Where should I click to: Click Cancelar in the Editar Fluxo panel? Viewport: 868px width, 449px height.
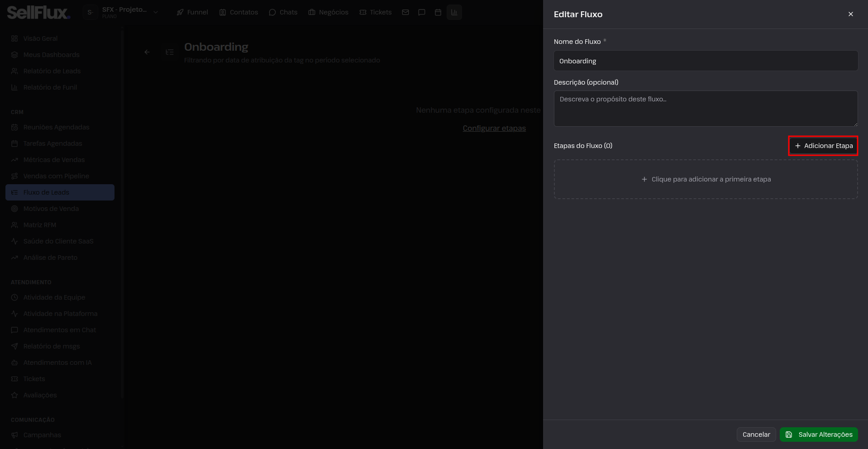coord(756,435)
